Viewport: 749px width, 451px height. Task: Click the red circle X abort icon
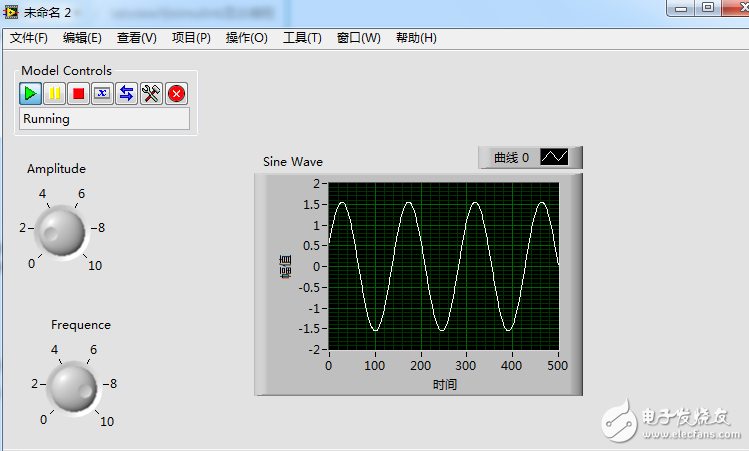point(176,93)
